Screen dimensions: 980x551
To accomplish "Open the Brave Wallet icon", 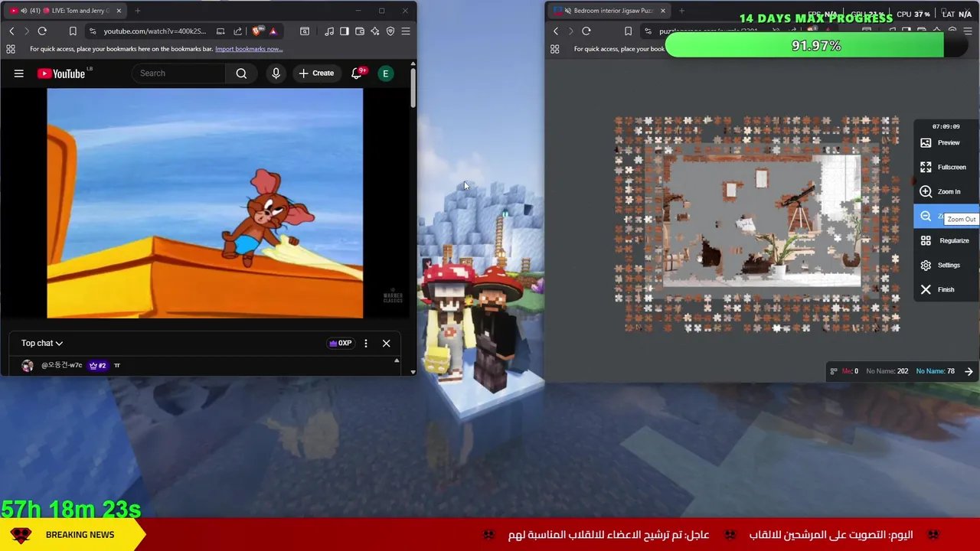I will click(360, 31).
